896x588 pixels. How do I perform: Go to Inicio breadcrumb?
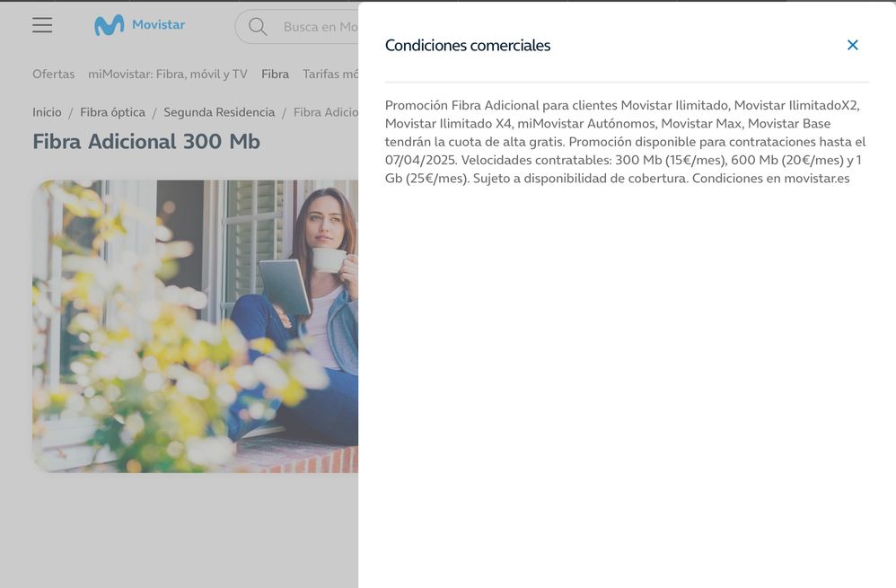coord(47,112)
